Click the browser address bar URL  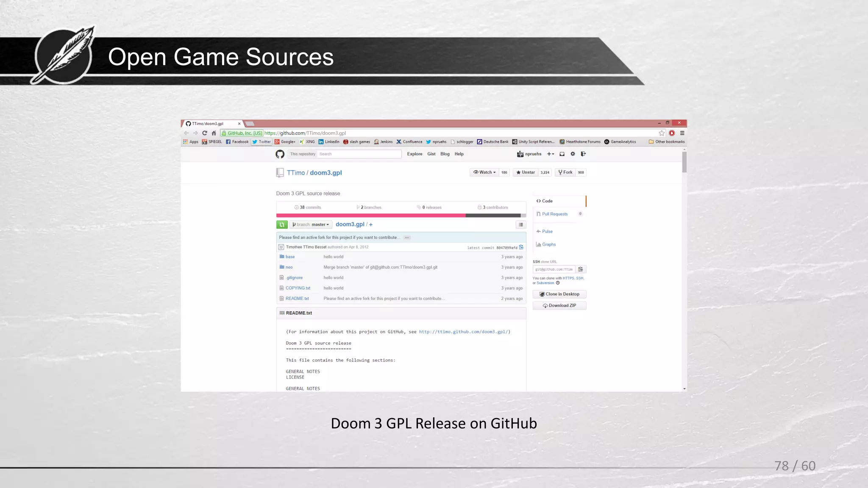(x=305, y=133)
